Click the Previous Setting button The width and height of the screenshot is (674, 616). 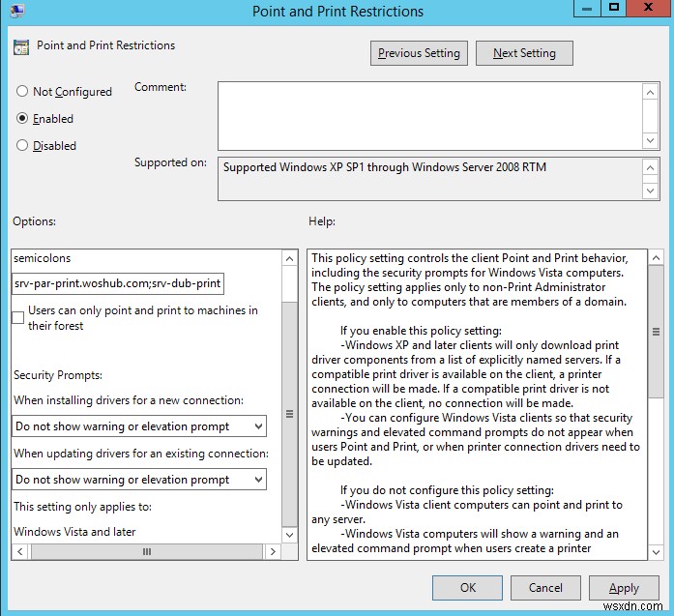pos(419,53)
